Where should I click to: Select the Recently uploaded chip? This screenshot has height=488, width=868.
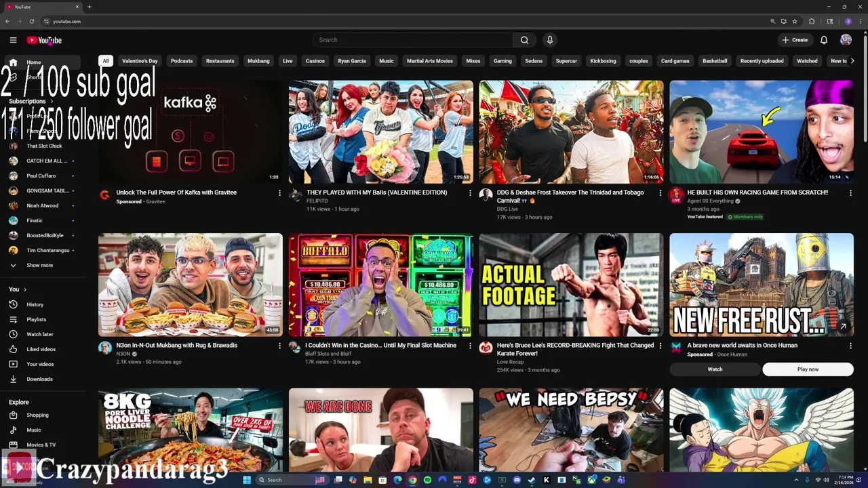762,61
